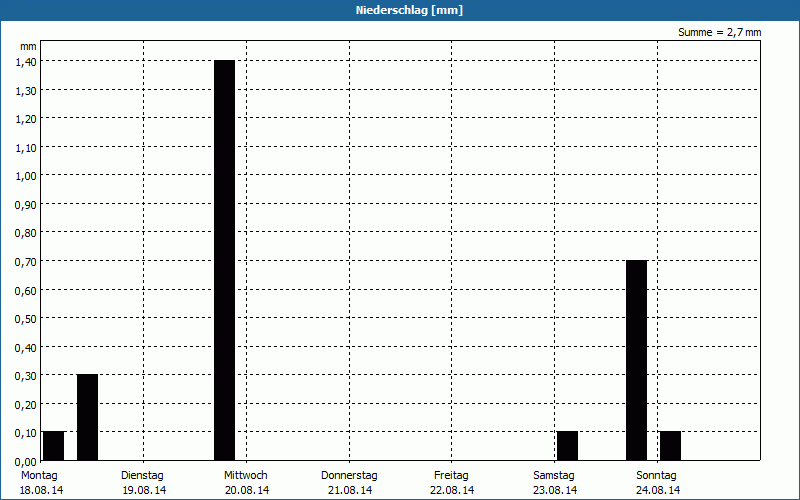Click the rightmost 0,10 mm bar
This screenshot has width=800, height=500.
(x=670, y=446)
